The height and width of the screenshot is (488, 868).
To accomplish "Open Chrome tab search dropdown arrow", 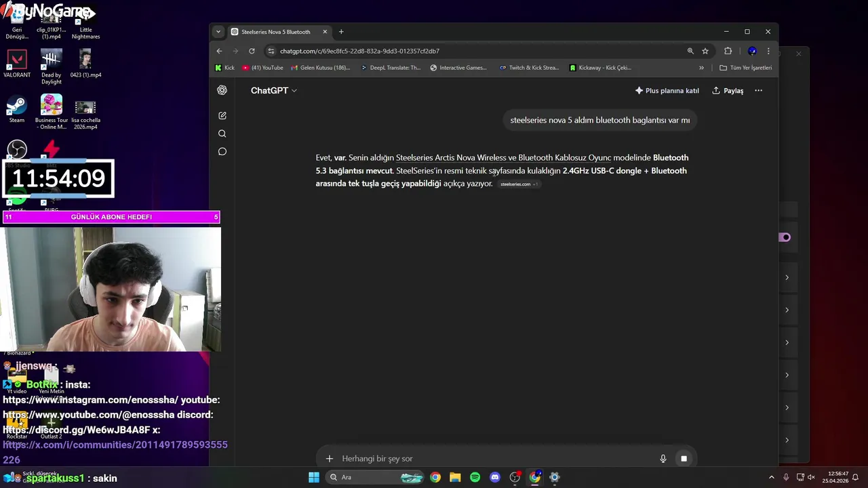I will pyautogui.click(x=218, y=32).
